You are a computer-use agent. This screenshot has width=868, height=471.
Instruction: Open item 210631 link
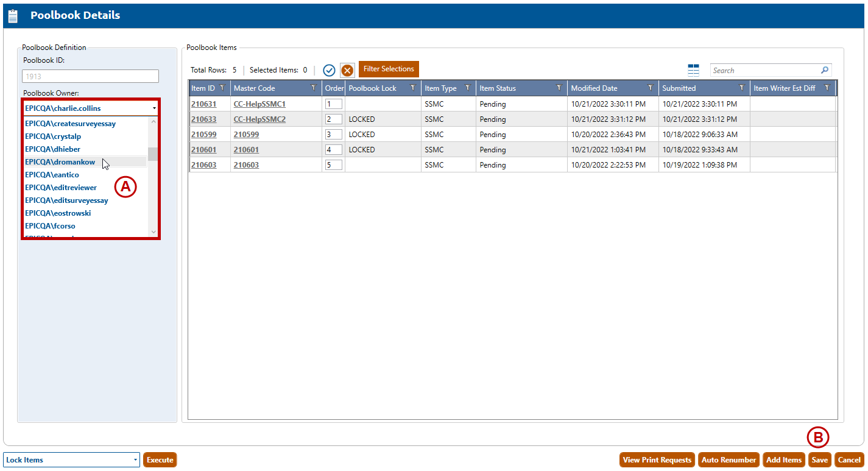click(x=203, y=104)
